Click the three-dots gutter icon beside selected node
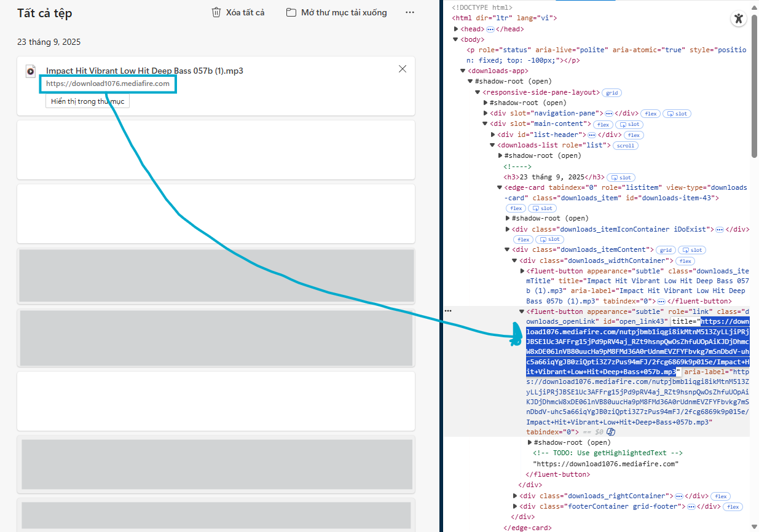This screenshot has width=759, height=532. point(448,311)
